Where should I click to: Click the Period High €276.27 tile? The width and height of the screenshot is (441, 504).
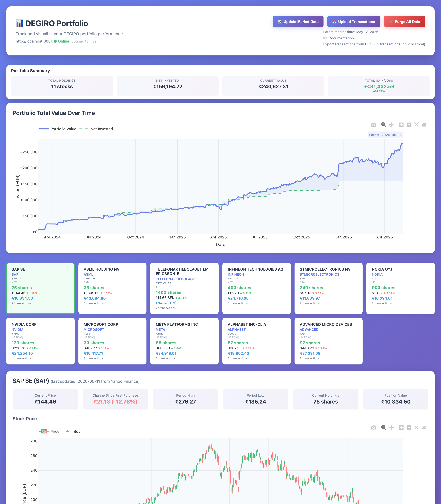coord(185,399)
